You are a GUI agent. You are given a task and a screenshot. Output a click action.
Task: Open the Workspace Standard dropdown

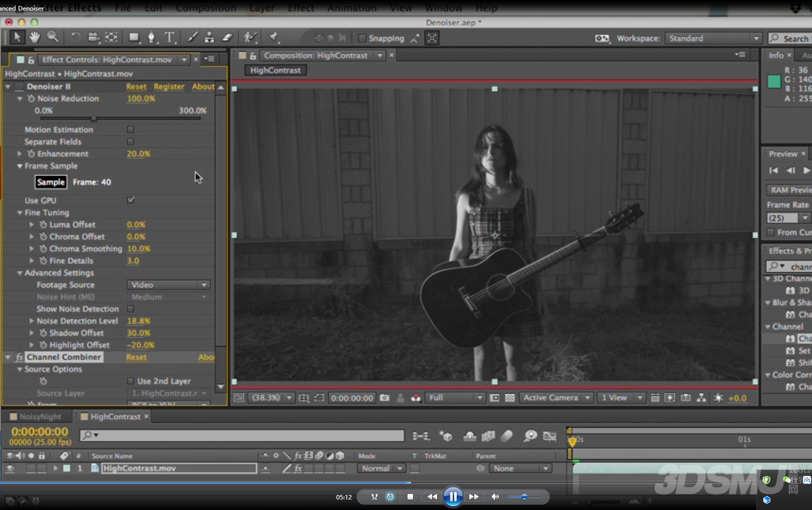pyautogui.click(x=713, y=38)
